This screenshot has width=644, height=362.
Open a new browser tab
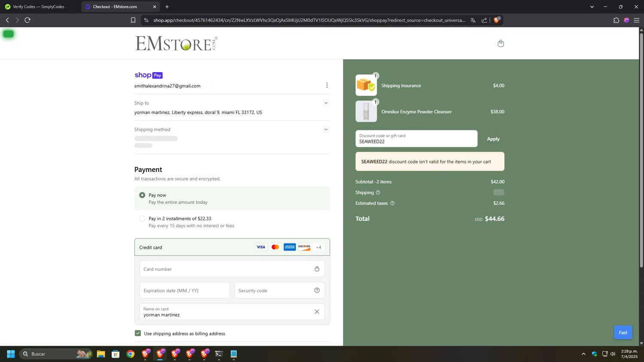(x=167, y=7)
